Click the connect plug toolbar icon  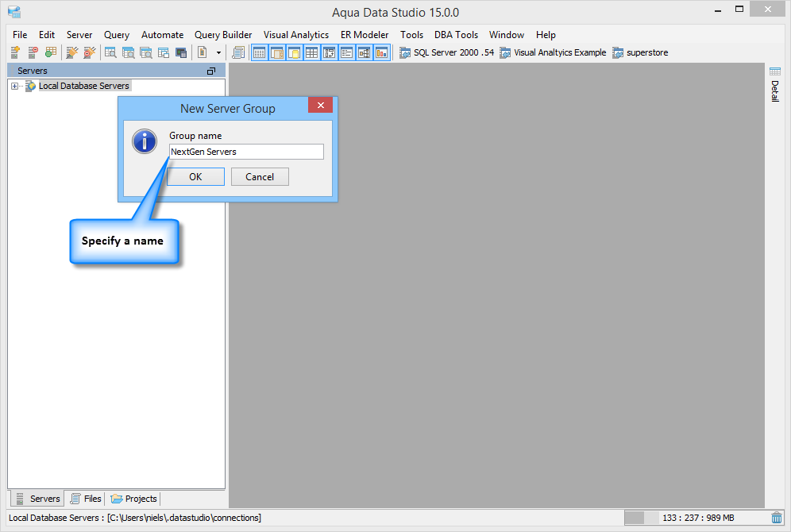[72, 52]
